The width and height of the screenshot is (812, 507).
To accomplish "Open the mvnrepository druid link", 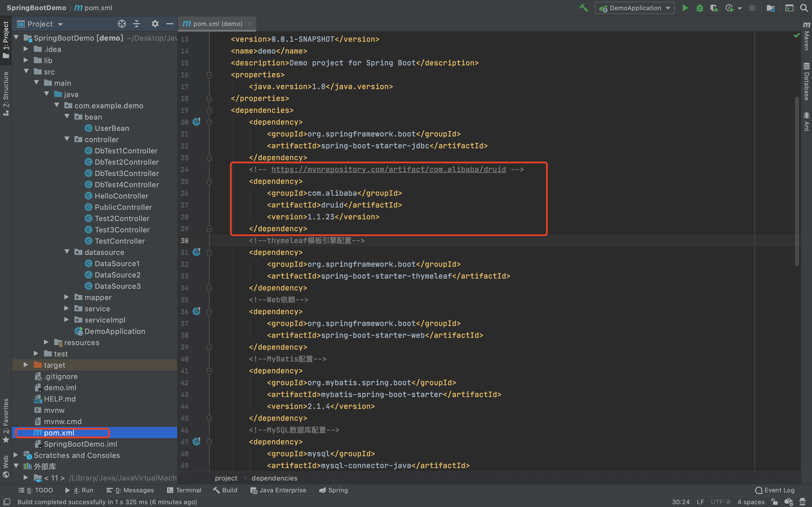I will coord(389,169).
